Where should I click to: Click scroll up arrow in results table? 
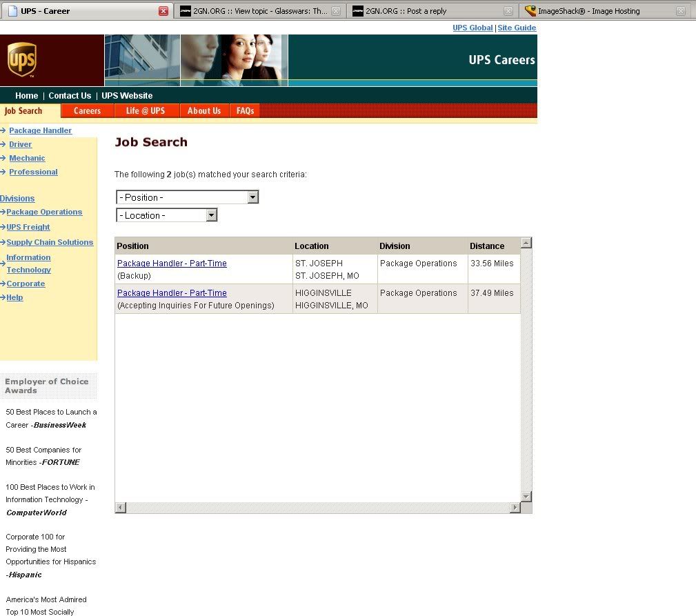(x=526, y=243)
